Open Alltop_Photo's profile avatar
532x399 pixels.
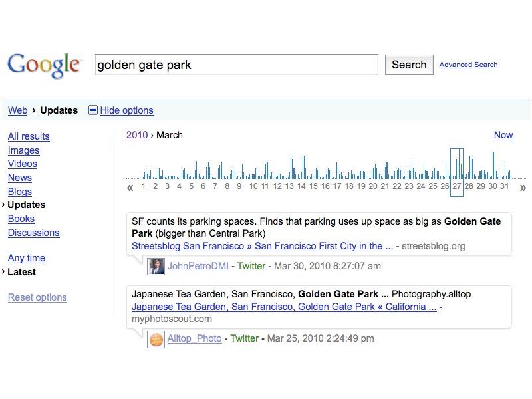(x=155, y=339)
